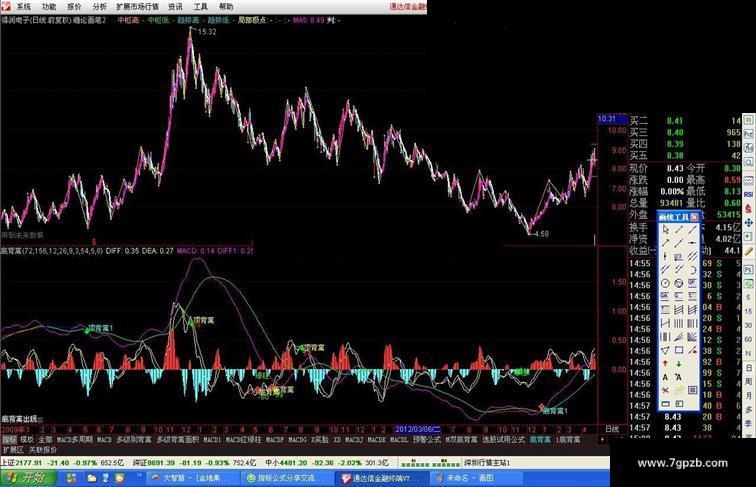The height and width of the screenshot is (487, 756).
Task: Select the 多级背离面积 indicator tab
Action: click(x=177, y=440)
